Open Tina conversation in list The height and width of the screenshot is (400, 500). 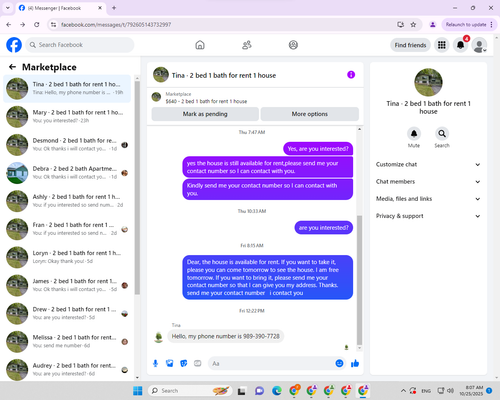pos(67,88)
